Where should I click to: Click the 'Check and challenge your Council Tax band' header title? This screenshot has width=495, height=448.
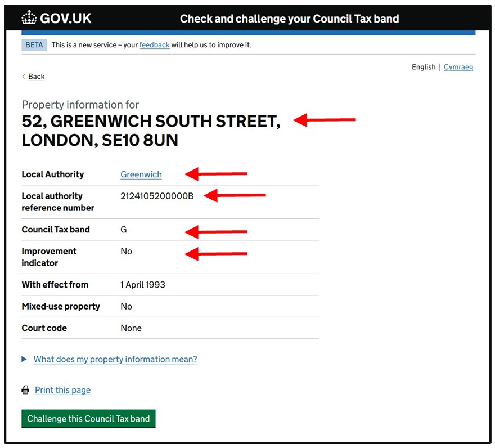point(289,19)
